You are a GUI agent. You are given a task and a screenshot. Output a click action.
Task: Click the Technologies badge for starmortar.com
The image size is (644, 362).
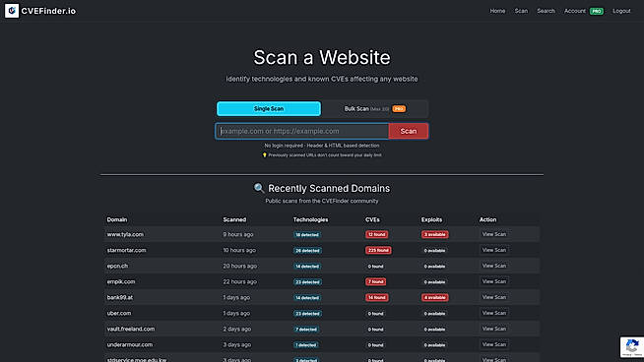[x=307, y=251]
